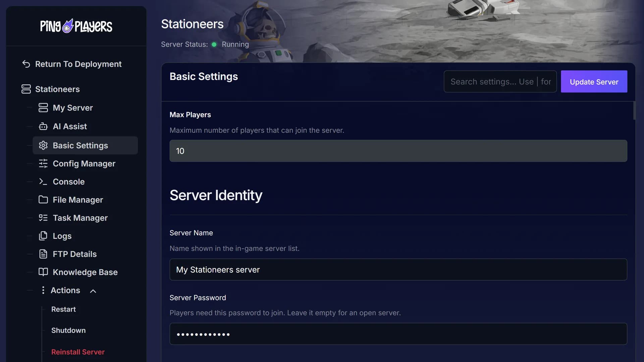The image size is (644, 362).
Task: Open Task Manager label
Action: click(80, 218)
